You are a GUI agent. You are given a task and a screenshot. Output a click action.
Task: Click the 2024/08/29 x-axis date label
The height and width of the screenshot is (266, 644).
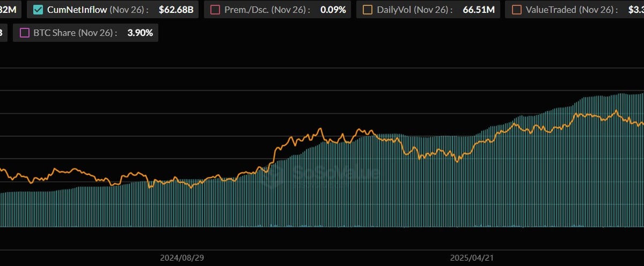pos(182,258)
